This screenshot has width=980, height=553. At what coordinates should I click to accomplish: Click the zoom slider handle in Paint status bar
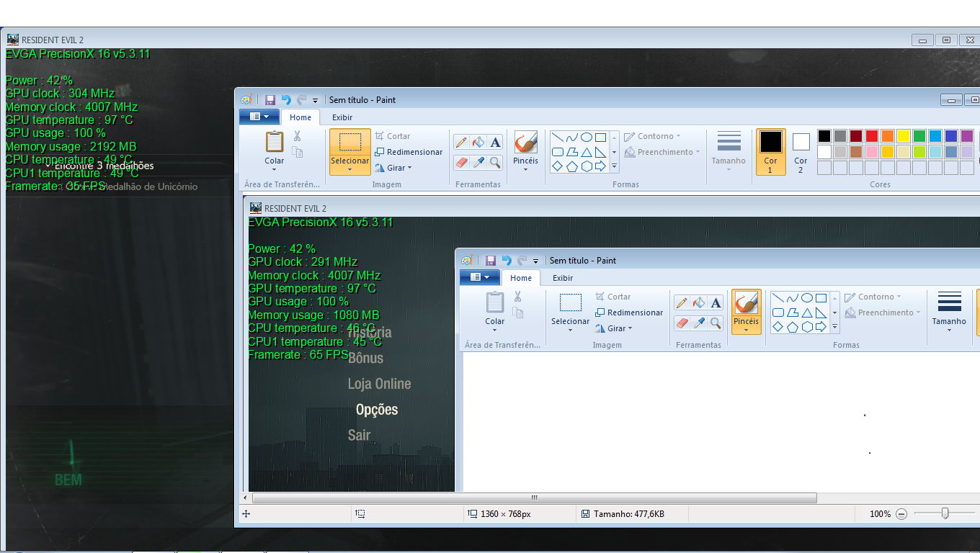945,513
